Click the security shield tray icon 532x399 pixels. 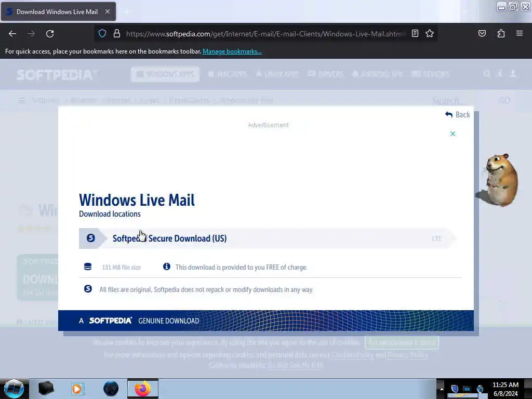[x=455, y=389]
